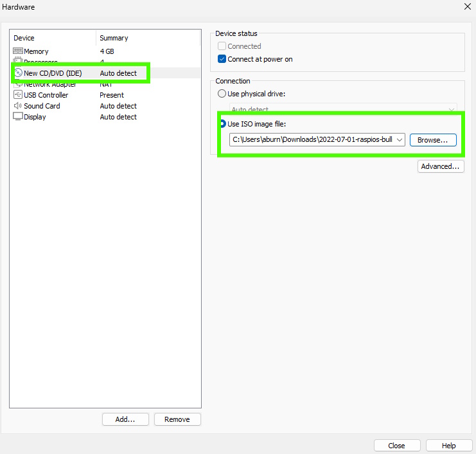This screenshot has width=476, height=454.
Task: Select the Display row label
Action: 35,117
